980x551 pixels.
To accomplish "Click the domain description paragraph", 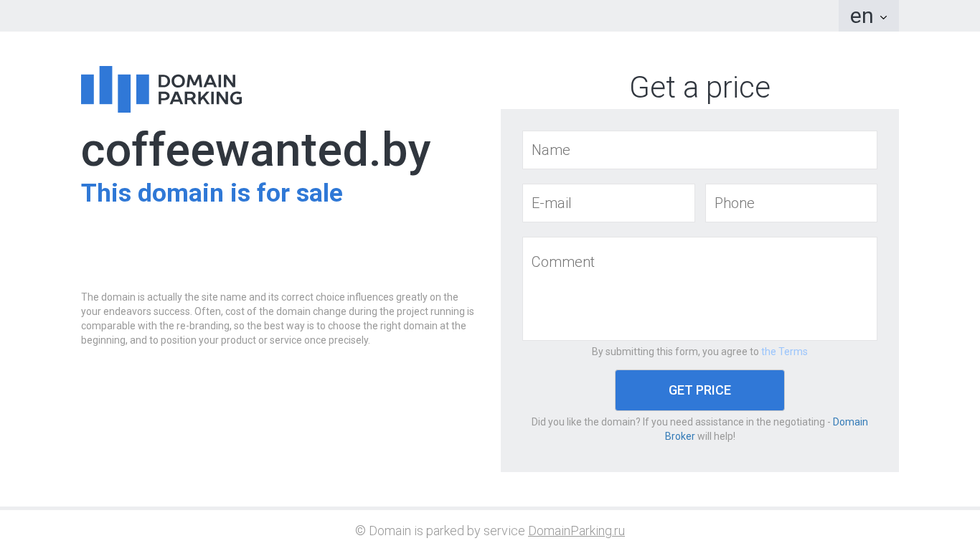I will pyautogui.click(x=278, y=319).
